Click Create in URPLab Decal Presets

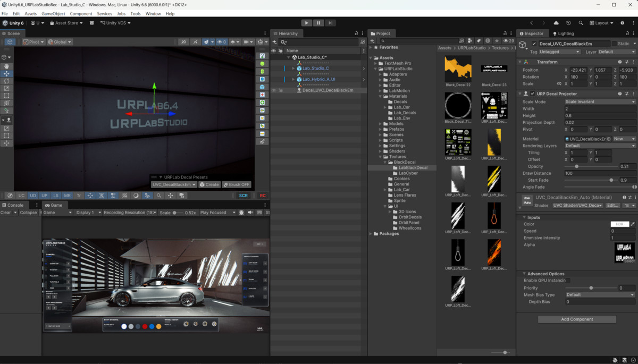click(209, 185)
